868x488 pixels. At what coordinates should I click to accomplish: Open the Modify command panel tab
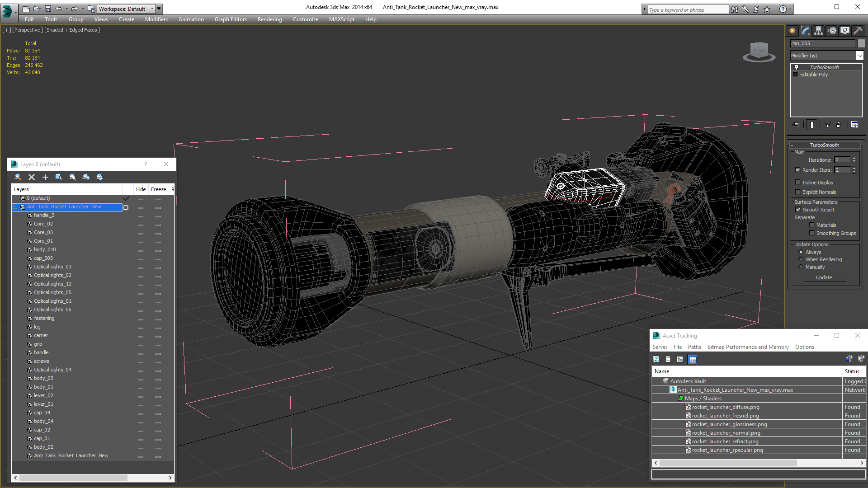806,31
